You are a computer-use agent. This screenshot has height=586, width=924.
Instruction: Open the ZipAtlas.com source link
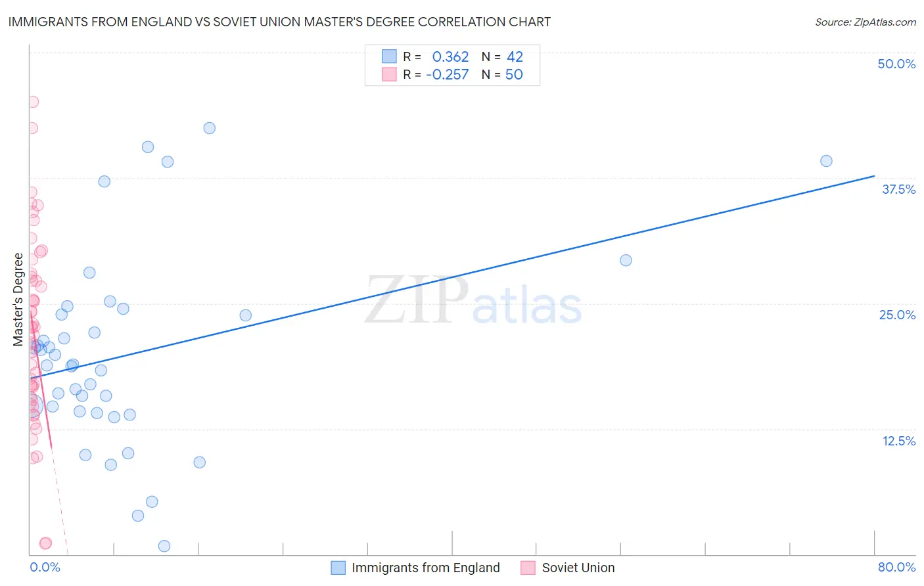click(865, 22)
